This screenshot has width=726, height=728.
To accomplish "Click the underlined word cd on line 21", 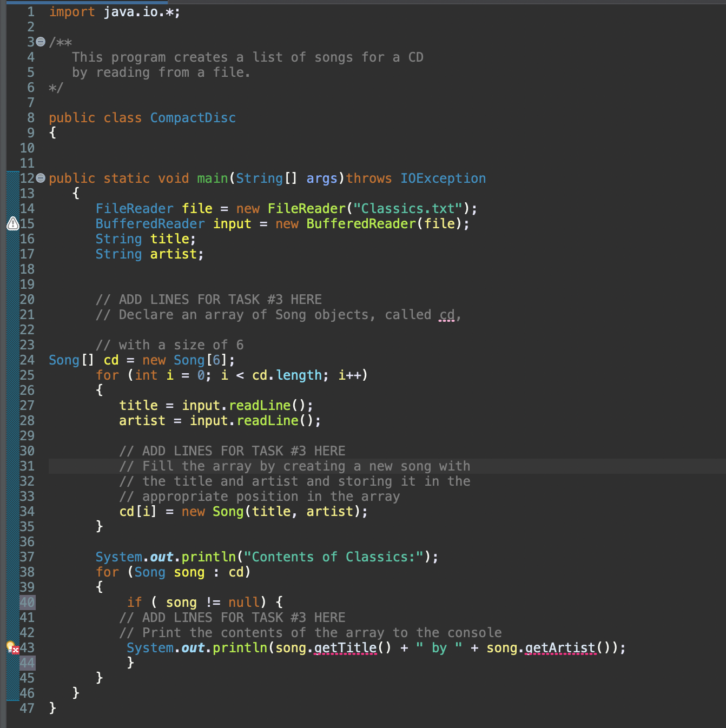I will [446, 315].
